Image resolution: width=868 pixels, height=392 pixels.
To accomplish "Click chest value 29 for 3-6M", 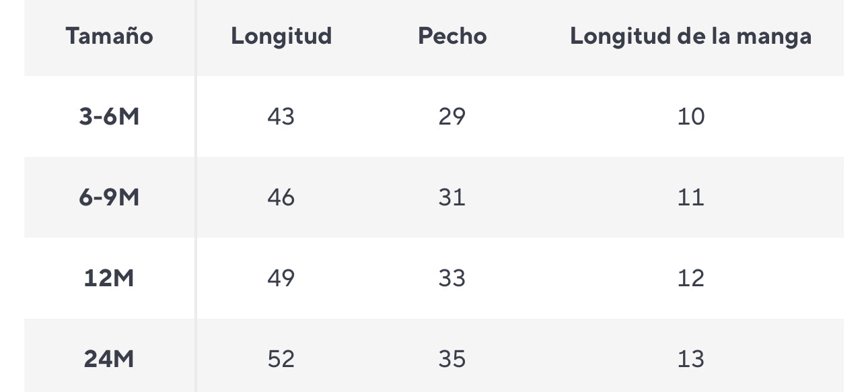I will [451, 117].
